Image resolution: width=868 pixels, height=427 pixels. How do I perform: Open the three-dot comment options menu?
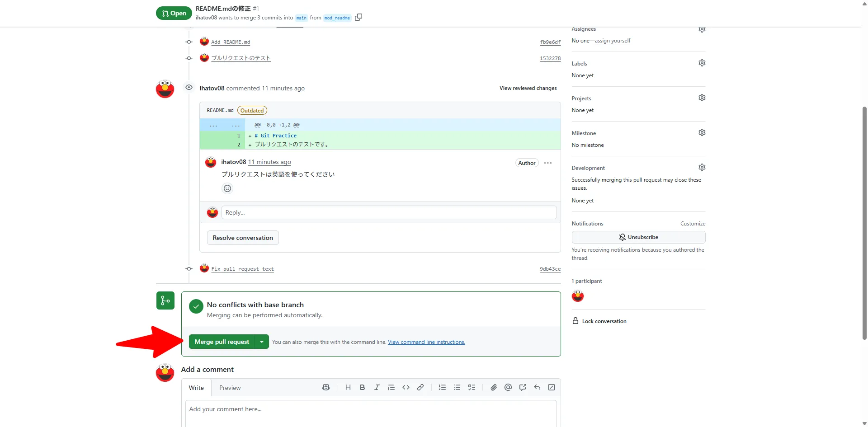(x=548, y=163)
